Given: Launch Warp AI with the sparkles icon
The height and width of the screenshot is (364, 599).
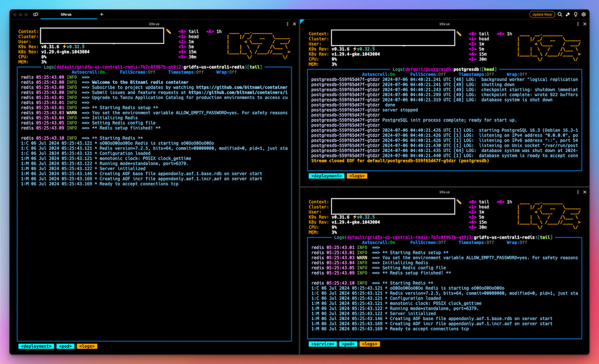Looking at the screenshot, I should (x=567, y=14).
